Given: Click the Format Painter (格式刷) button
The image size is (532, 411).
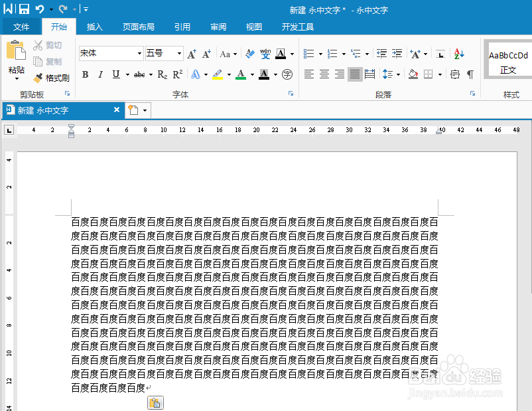Looking at the screenshot, I should 51,78.
